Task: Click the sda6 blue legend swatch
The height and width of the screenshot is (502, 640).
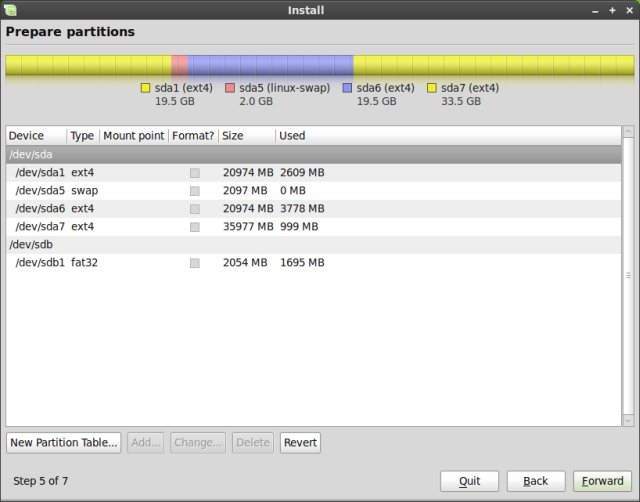Action: click(347, 88)
